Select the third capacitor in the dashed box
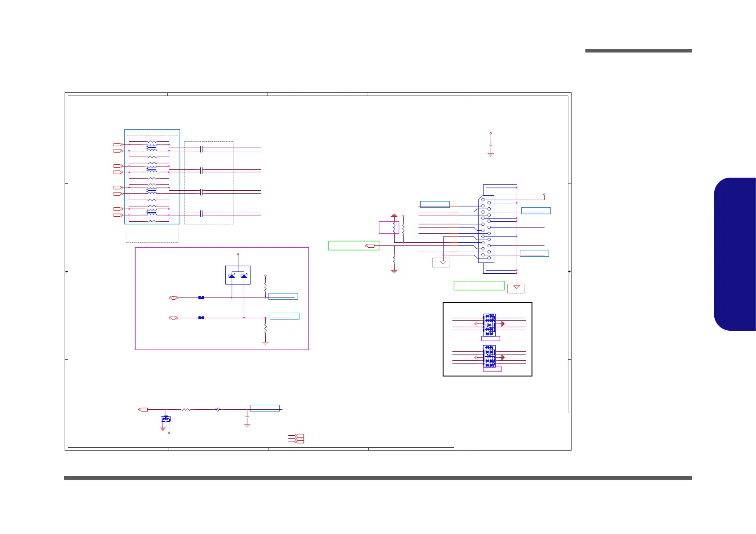 point(202,192)
